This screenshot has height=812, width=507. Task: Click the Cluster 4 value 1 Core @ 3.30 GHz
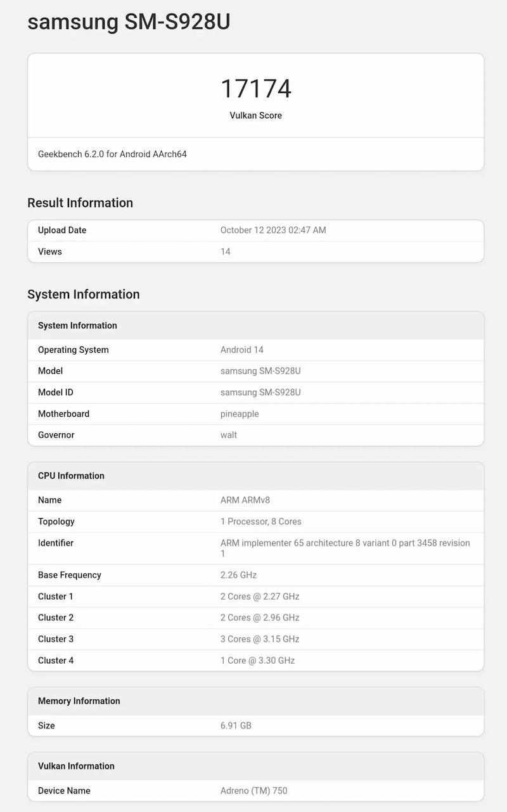pos(257,661)
